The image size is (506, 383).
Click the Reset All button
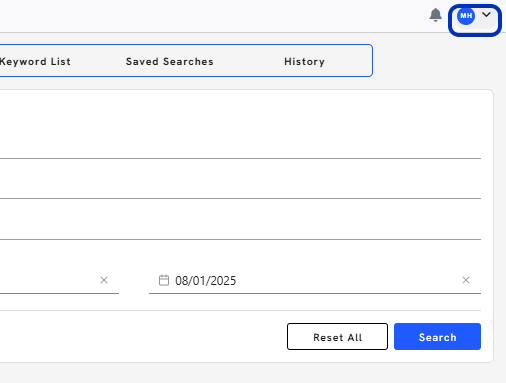[337, 337]
